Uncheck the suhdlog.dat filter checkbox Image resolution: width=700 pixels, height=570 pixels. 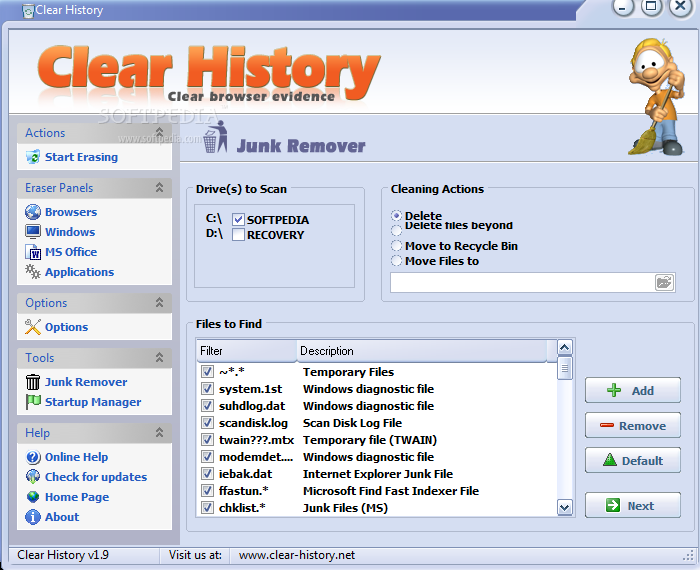pyautogui.click(x=207, y=405)
